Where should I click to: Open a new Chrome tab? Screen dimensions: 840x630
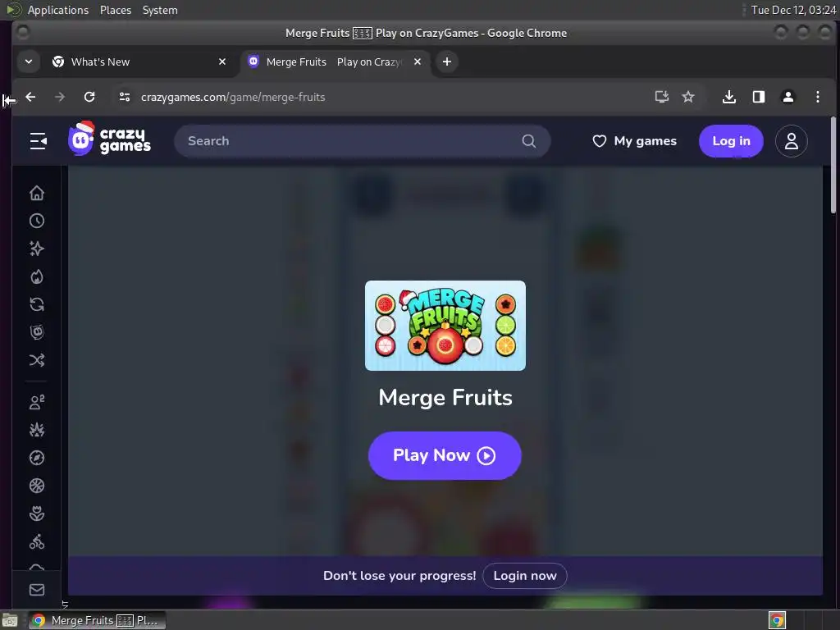tap(447, 62)
